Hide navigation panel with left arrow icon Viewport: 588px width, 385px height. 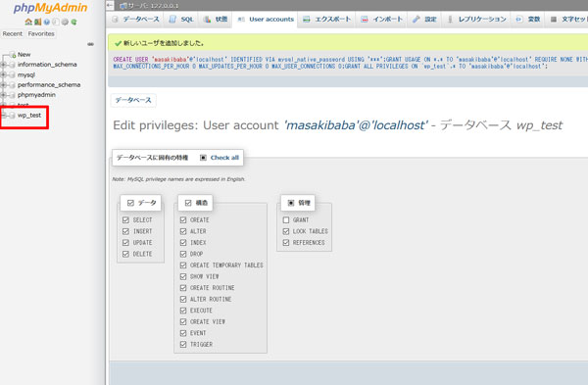tap(110, 5)
